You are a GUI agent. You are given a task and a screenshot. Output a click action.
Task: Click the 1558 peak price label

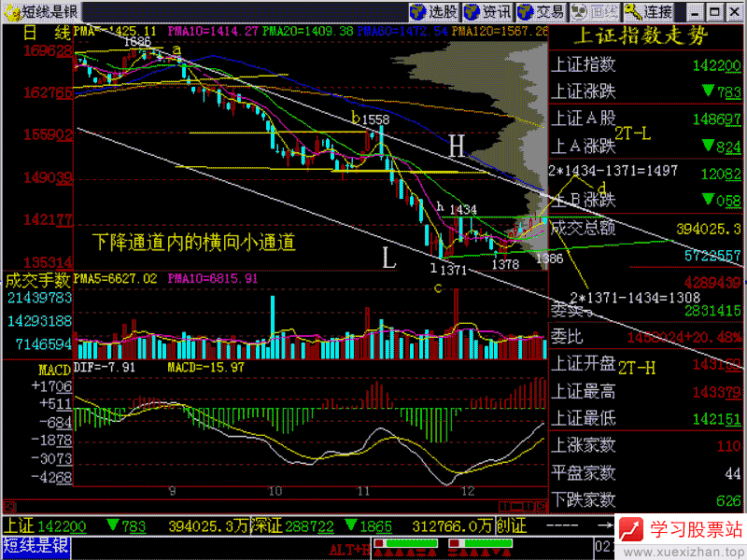(376, 120)
